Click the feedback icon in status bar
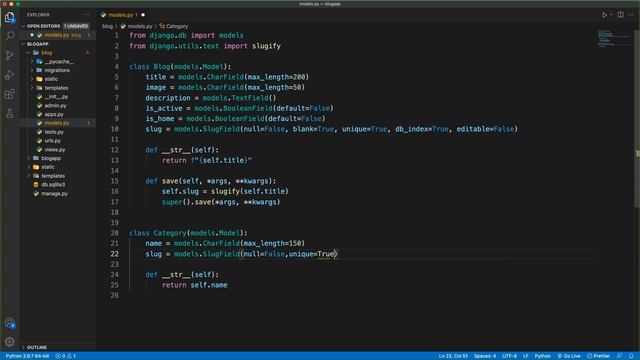The width and height of the screenshot is (640, 360). [x=620, y=356]
